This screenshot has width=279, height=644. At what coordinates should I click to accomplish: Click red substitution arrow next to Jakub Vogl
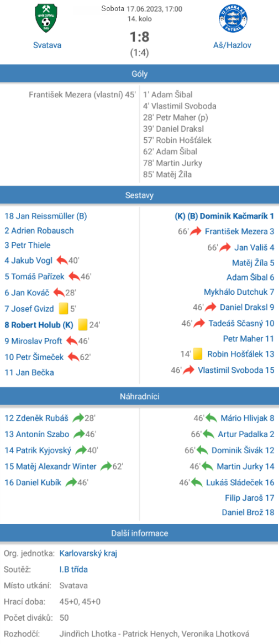tap(62, 260)
